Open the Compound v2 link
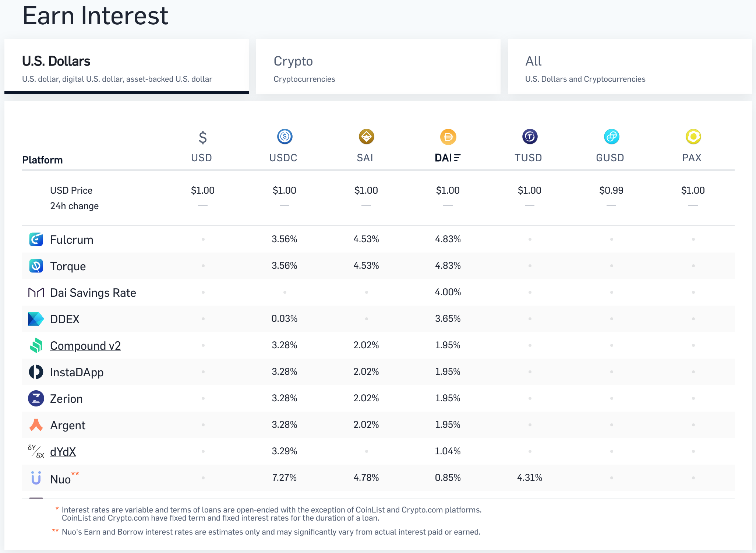 (x=85, y=345)
